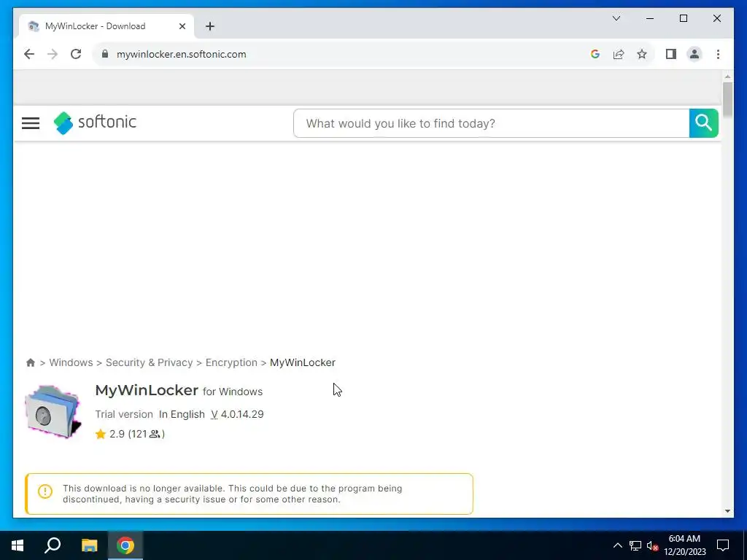This screenshot has height=560, width=747.
Task: Focus the Softonic search field
Action: click(491, 123)
